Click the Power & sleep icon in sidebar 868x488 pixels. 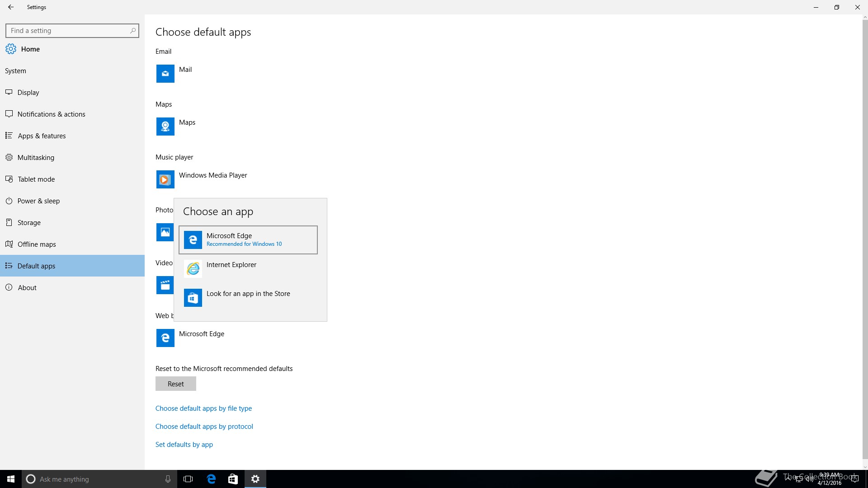click(x=9, y=201)
